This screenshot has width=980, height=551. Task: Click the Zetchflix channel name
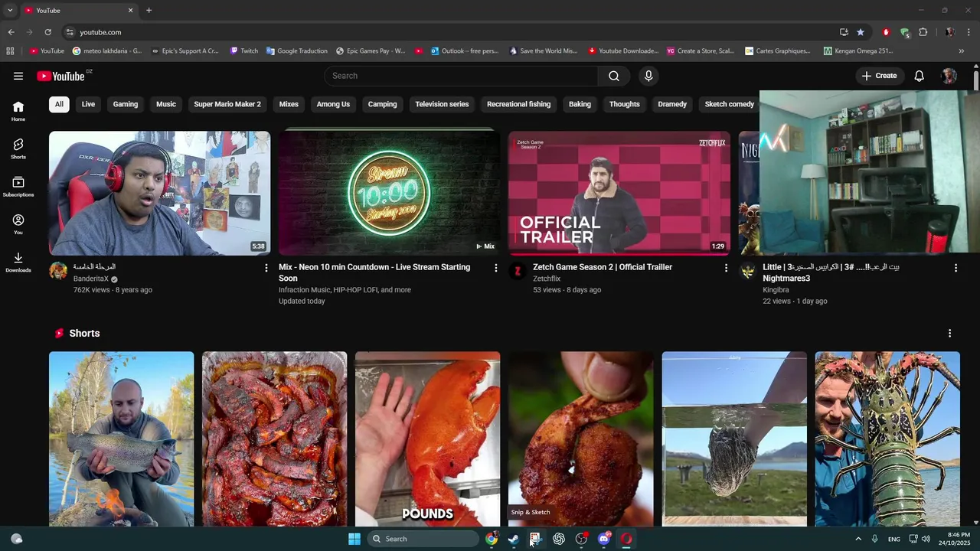[547, 279]
